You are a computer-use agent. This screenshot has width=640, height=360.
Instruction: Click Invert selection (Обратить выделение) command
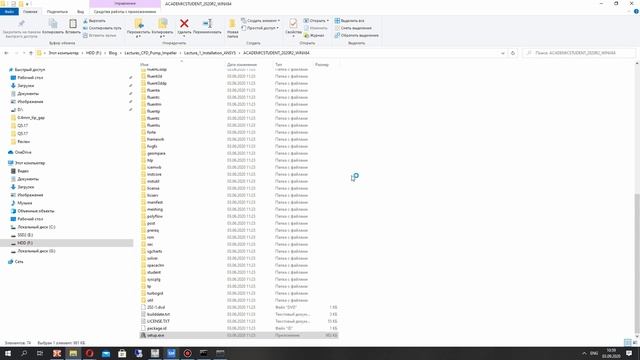tap(356, 36)
